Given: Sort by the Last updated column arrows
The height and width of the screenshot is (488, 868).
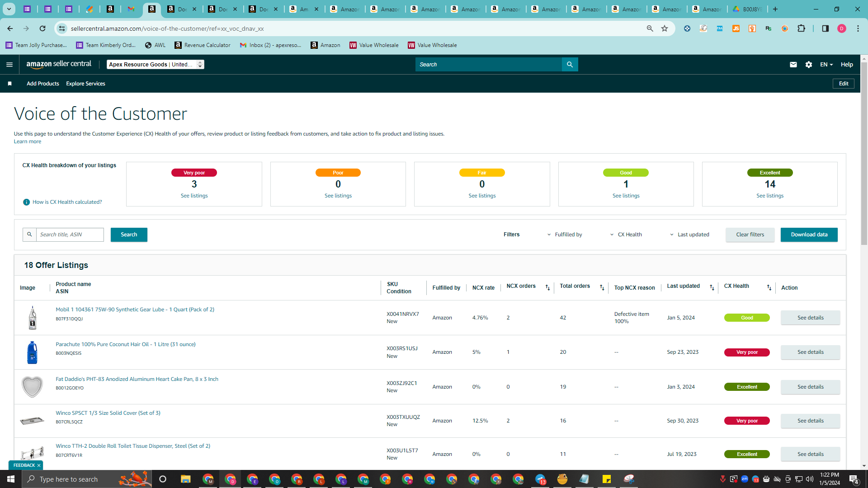Looking at the screenshot, I should click(x=712, y=287).
